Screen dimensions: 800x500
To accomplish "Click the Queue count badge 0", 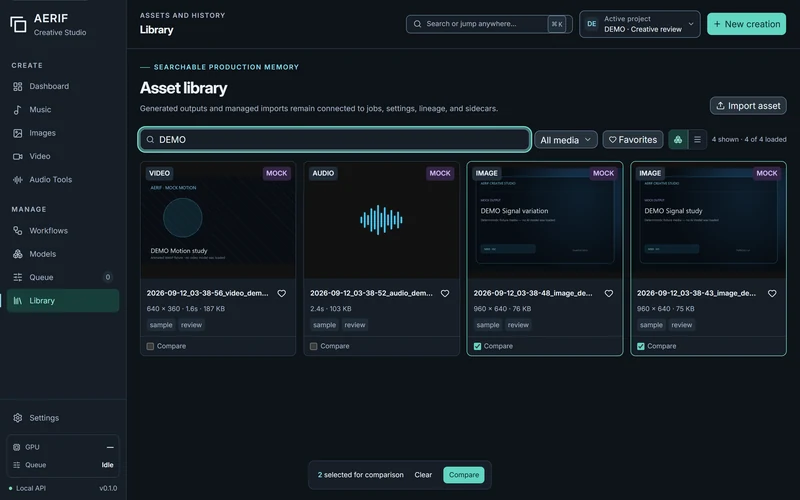I will (108, 277).
